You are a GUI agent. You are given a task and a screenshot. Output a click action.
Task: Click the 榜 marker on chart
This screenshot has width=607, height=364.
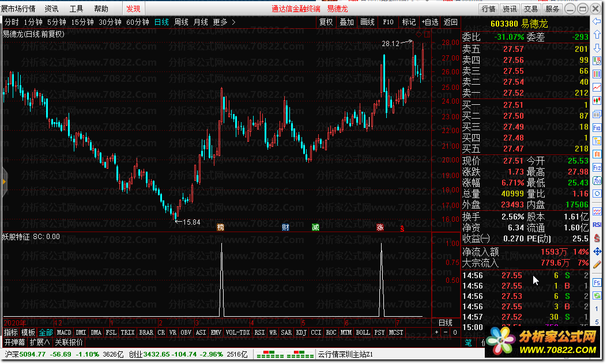point(221,227)
